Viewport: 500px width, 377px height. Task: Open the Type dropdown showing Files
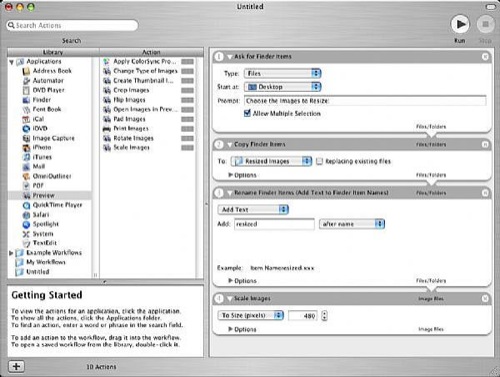[282, 73]
